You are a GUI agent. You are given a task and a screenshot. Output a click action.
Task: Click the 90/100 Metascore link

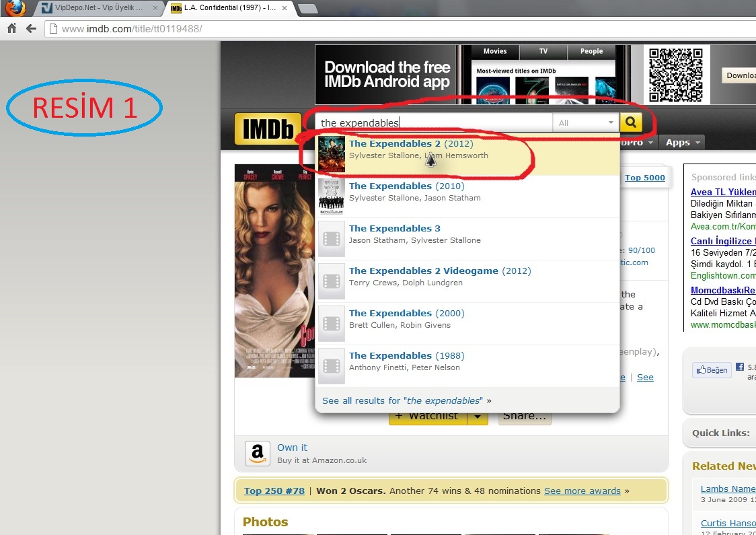(641, 250)
